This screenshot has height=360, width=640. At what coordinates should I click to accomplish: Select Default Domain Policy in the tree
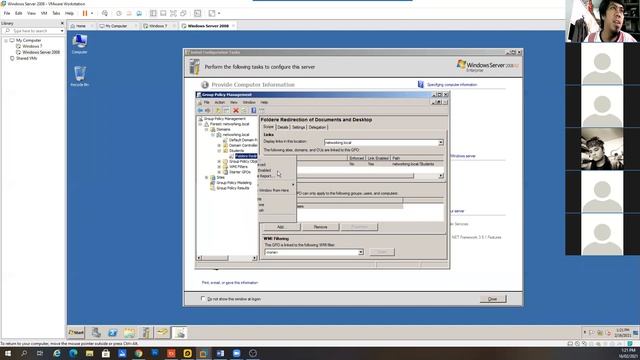coord(243,140)
